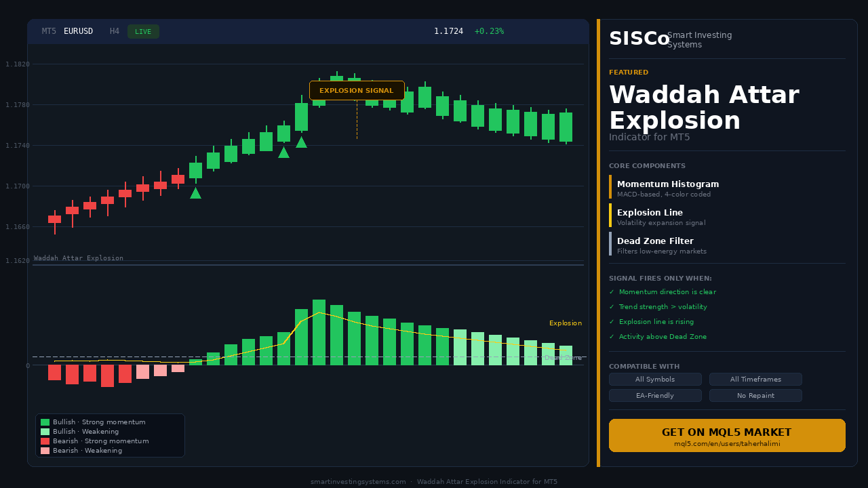Image resolution: width=868 pixels, height=488 pixels.
Task: Click the 'Dead Zone' label in the indicator pane
Action: (x=563, y=358)
